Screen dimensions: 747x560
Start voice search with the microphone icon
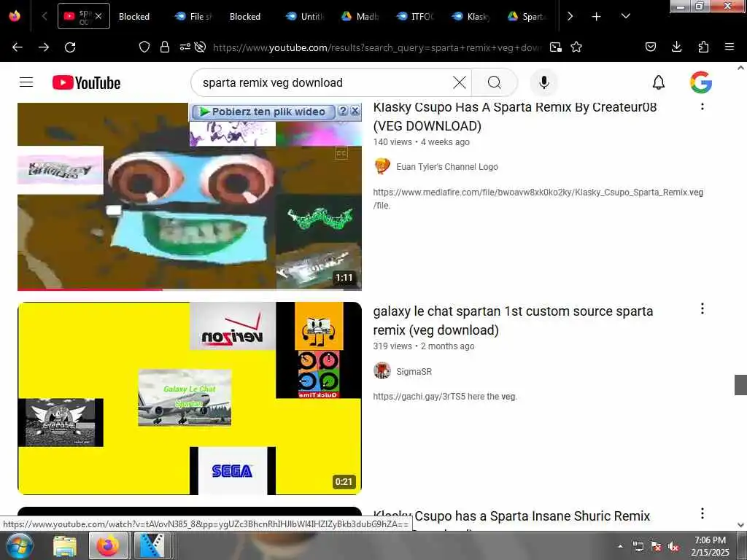(x=543, y=82)
